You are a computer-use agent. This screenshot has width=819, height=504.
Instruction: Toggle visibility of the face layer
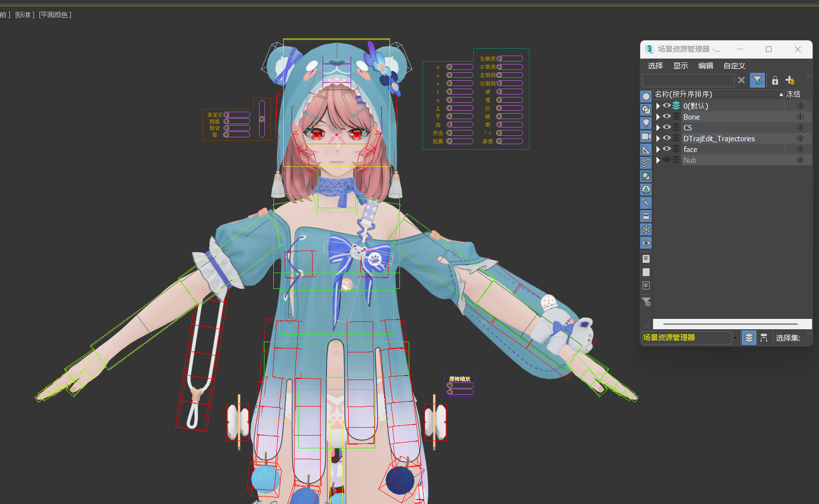point(667,149)
